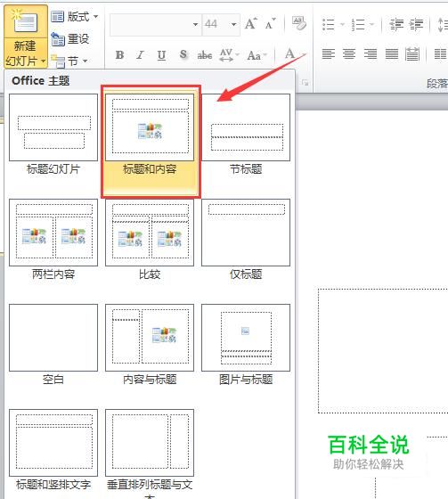448x499 pixels.
Task: Choose the 仅标题 layout
Action: coord(246,240)
